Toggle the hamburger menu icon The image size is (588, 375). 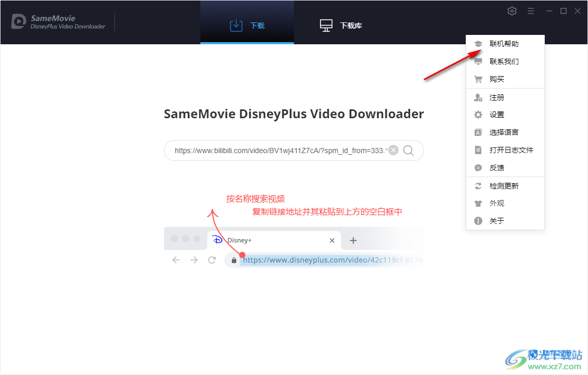pyautogui.click(x=531, y=11)
